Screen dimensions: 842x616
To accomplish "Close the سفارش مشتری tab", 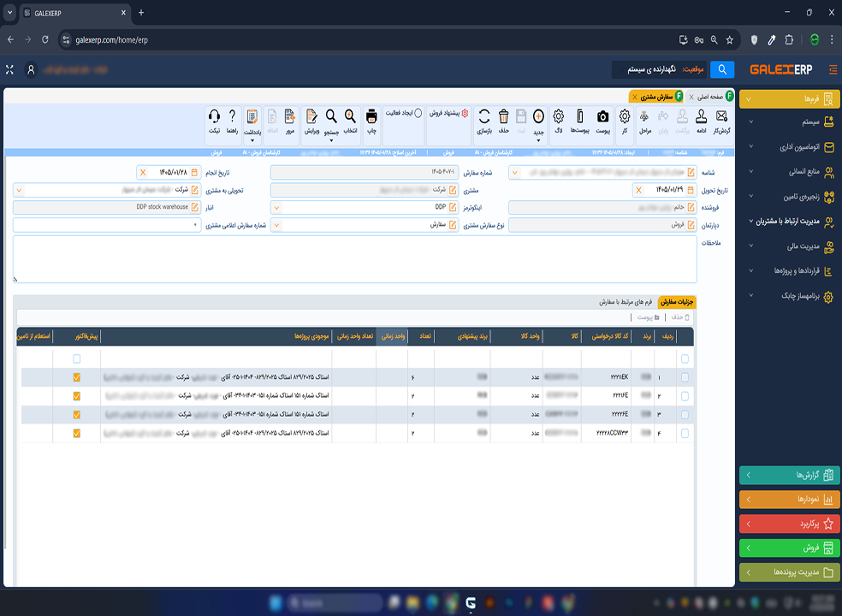I will [x=635, y=98].
